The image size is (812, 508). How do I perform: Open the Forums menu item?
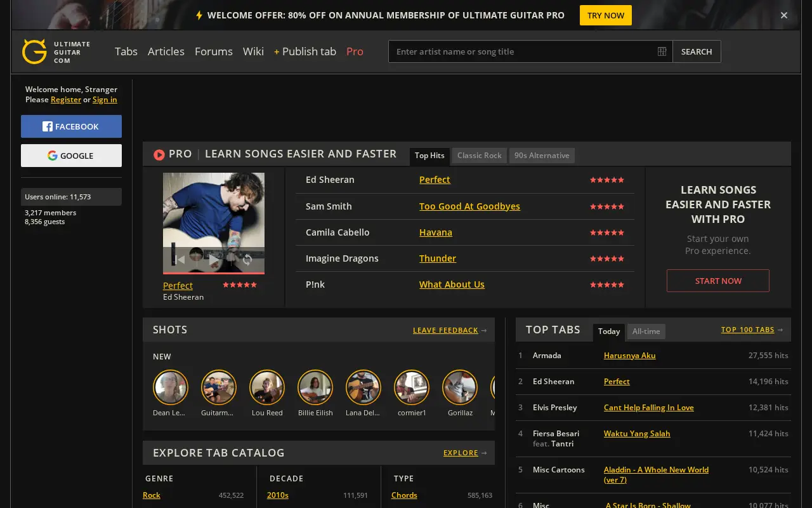click(x=214, y=51)
